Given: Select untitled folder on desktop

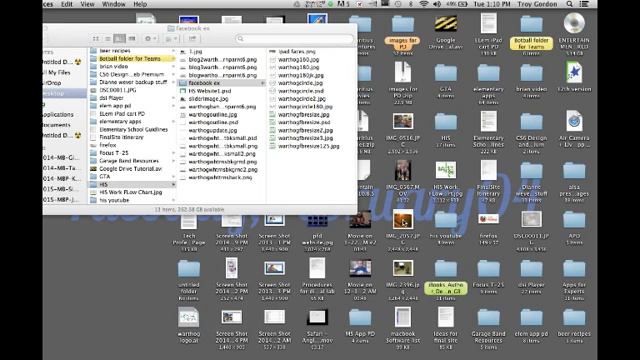Looking at the screenshot, I should (x=189, y=269).
